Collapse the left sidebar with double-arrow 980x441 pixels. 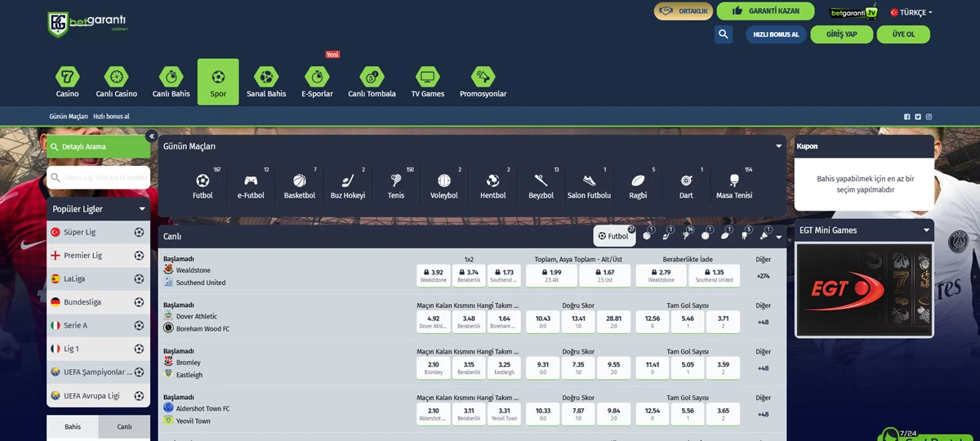(x=151, y=136)
